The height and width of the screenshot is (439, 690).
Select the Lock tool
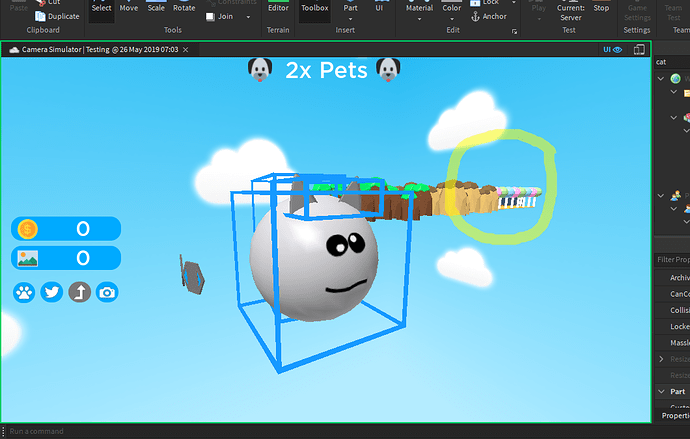[x=484, y=3]
